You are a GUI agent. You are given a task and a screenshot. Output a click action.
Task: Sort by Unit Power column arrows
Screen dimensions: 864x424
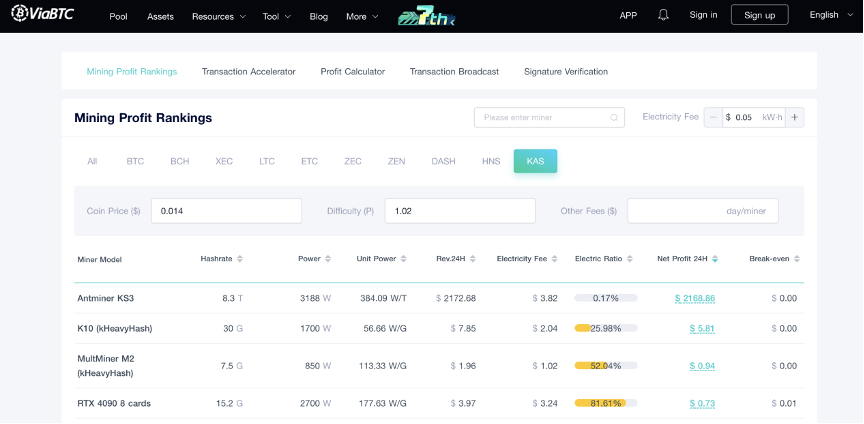coord(403,259)
